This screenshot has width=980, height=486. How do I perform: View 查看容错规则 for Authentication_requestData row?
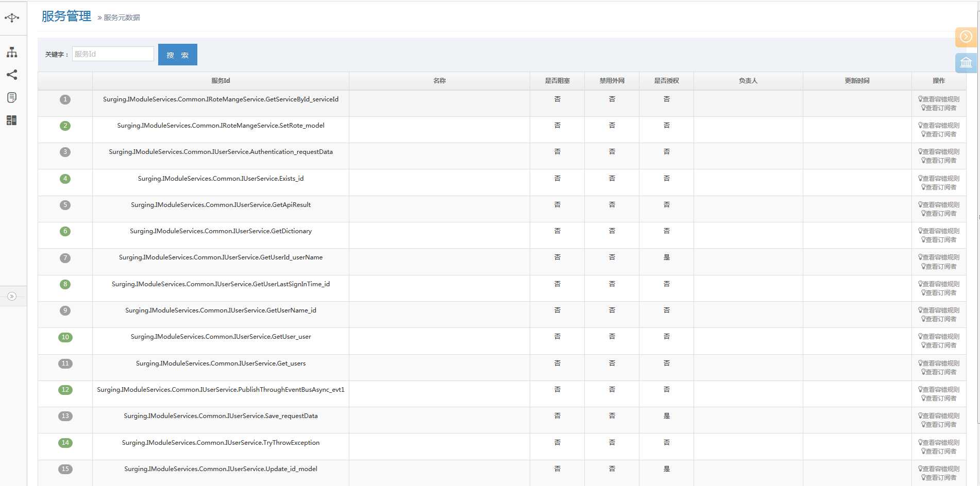click(939, 151)
